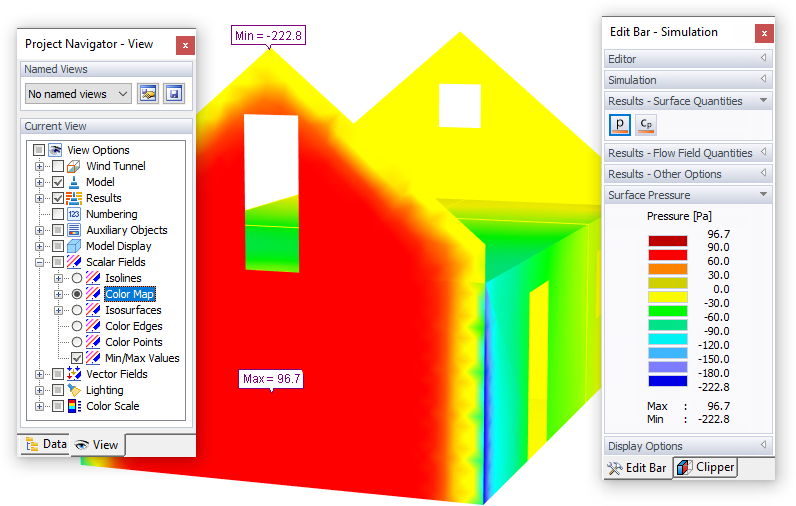Close the Project Navigator panel
Screen dimensions: 796x506
[x=185, y=45]
